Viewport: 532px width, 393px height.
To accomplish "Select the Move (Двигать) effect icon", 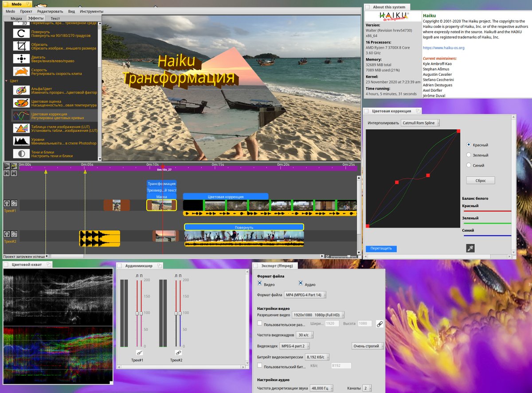I will [21, 58].
